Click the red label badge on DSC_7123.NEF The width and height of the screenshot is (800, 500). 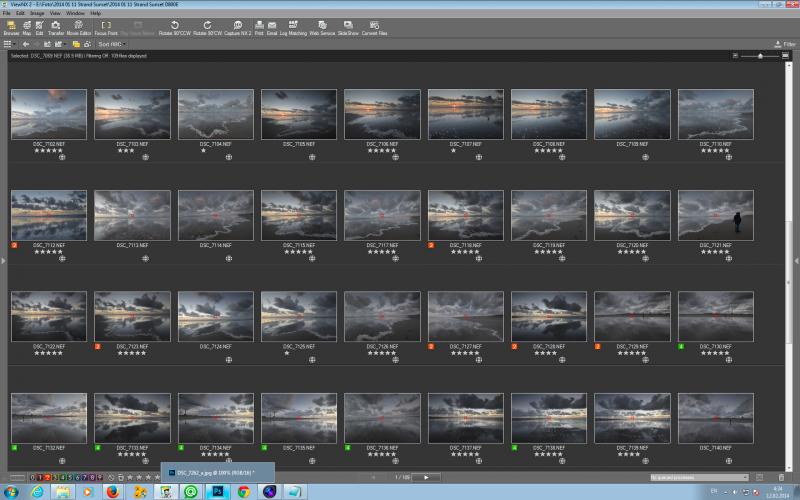tap(97, 346)
